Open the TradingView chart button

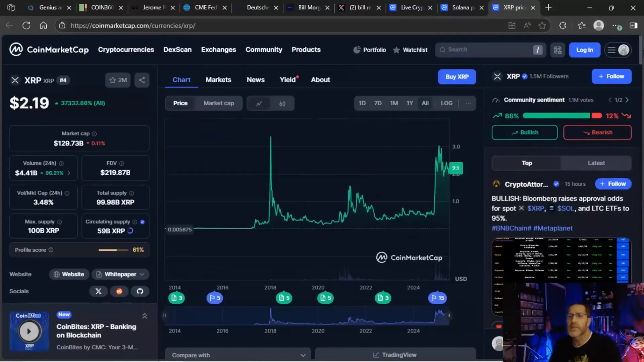click(395, 355)
